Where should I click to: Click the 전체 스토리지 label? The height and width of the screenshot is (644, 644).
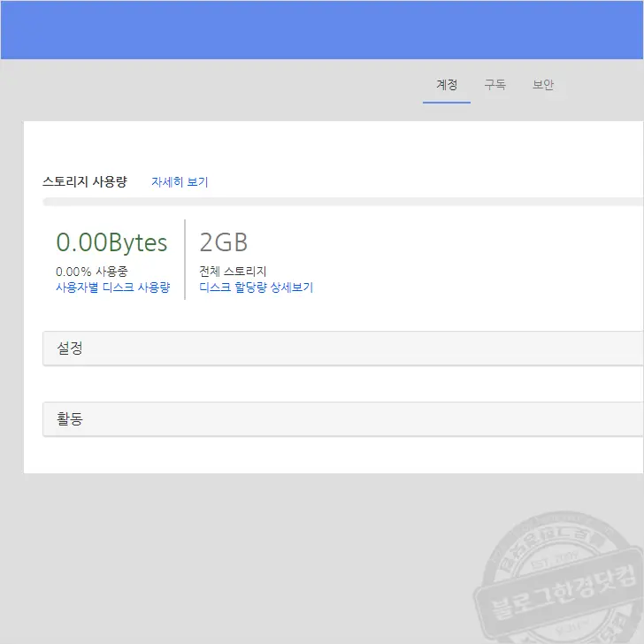(x=233, y=272)
